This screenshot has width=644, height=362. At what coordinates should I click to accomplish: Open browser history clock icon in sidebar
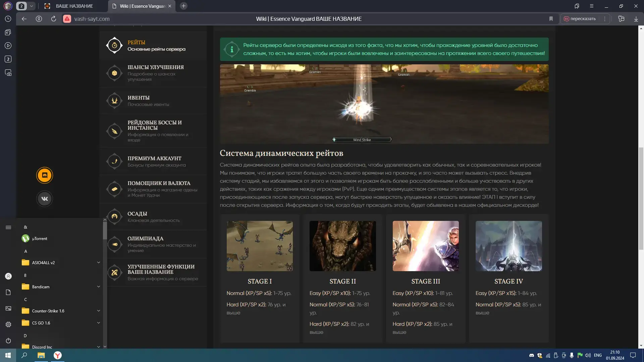[x=8, y=19]
